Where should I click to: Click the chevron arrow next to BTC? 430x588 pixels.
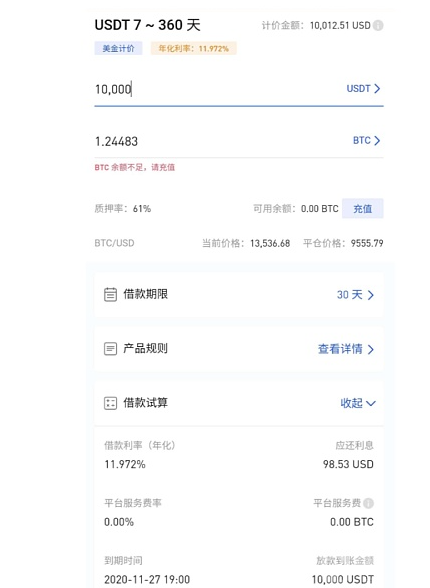click(377, 141)
